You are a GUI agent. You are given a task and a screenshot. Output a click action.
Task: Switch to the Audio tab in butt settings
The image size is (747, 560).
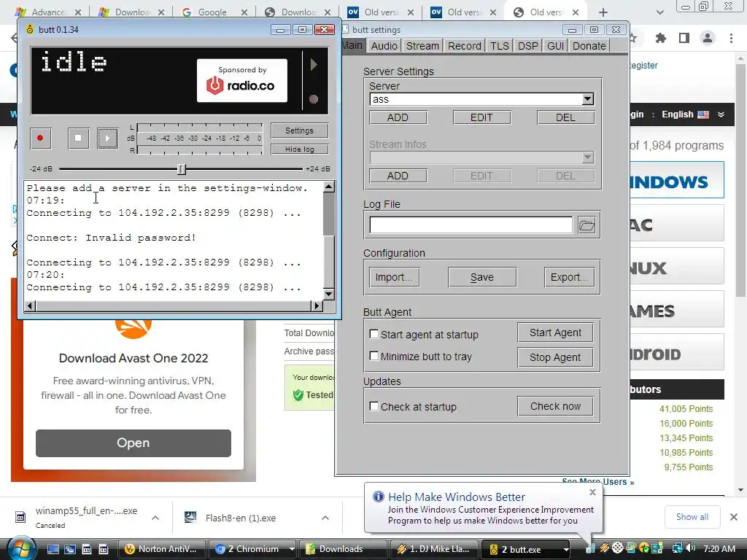click(x=384, y=46)
